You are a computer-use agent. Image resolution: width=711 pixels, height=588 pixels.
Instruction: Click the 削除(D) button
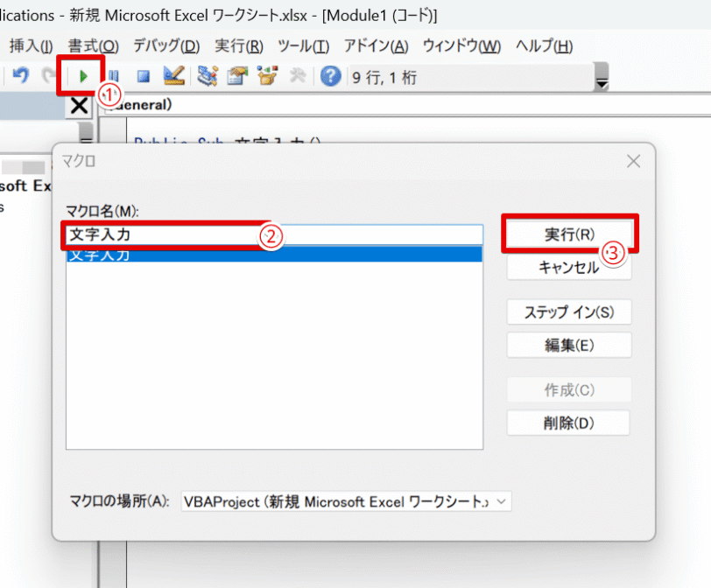pos(569,423)
